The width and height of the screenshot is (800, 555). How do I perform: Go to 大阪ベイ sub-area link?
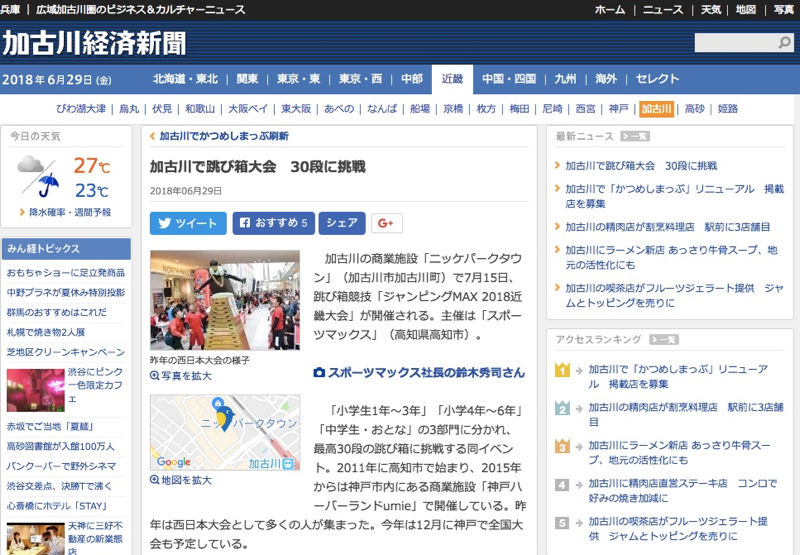pyautogui.click(x=248, y=109)
